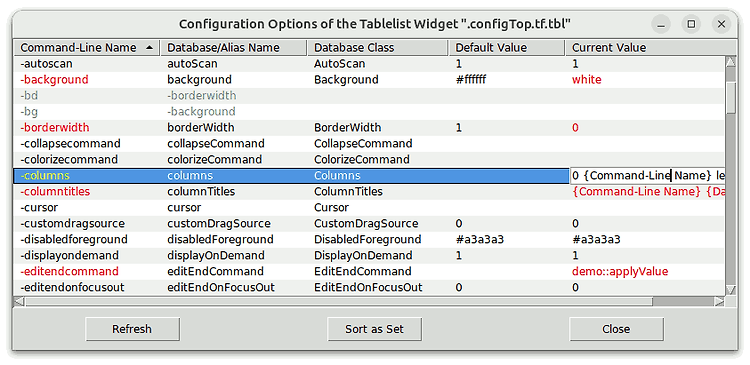The width and height of the screenshot is (750, 365).
Task: Click the horizontal scrollbar thumb
Action: coord(340,301)
